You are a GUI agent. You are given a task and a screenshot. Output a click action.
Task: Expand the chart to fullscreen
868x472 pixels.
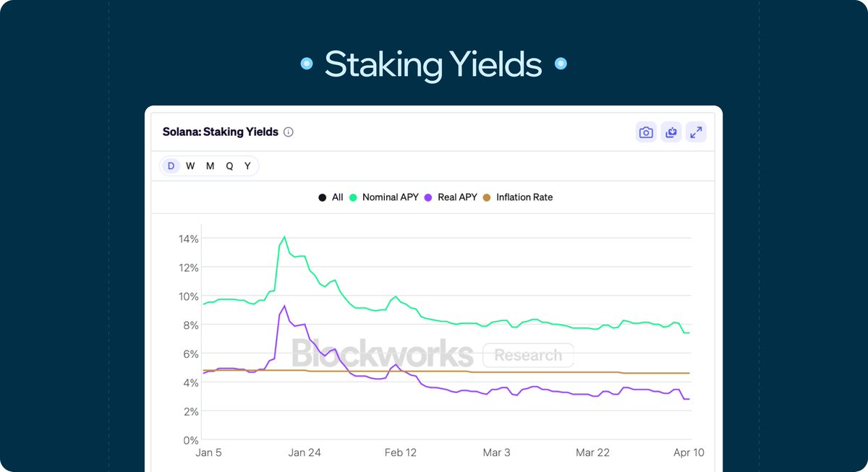pyautogui.click(x=696, y=132)
